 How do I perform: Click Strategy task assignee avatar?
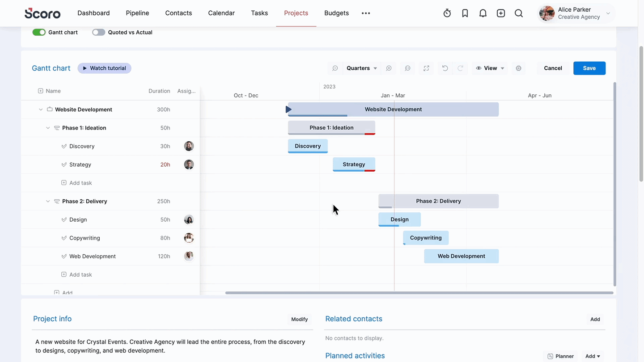[189, 164]
